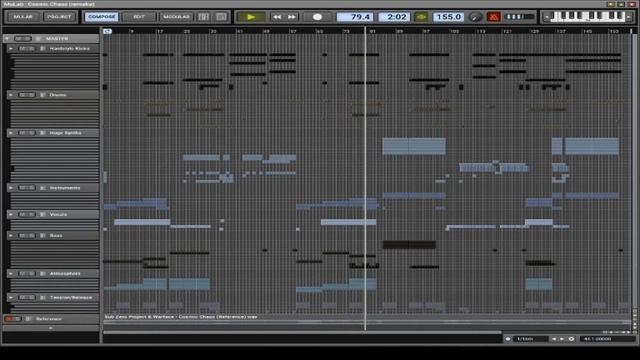Click the Atmosphere track icon
Screen dimensions: 640x360
(x=42, y=273)
